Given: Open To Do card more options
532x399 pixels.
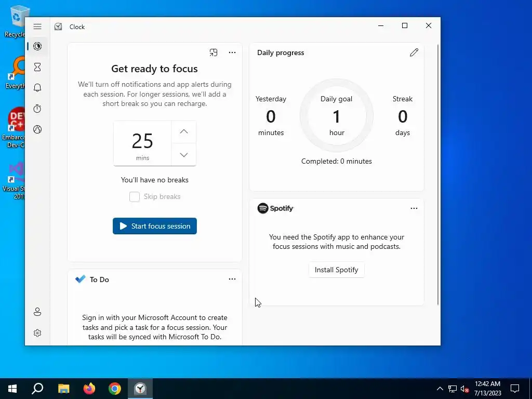Looking at the screenshot, I should click(232, 279).
